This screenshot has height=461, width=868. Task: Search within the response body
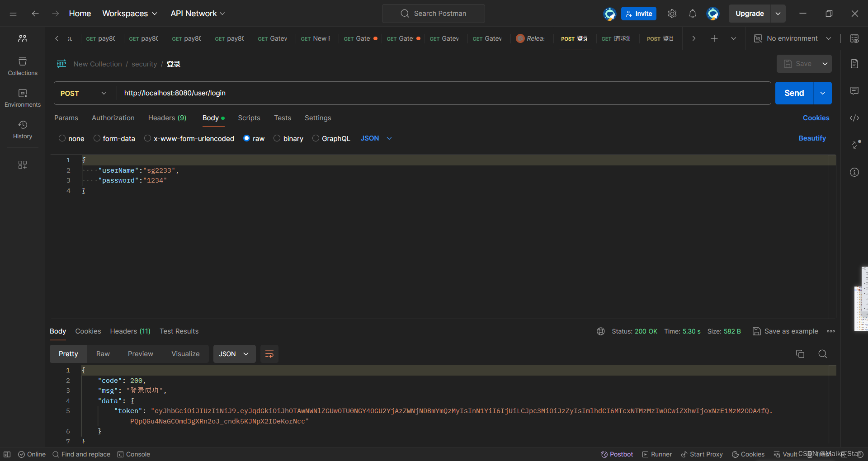pyautogui.click(x=822, y=354)
